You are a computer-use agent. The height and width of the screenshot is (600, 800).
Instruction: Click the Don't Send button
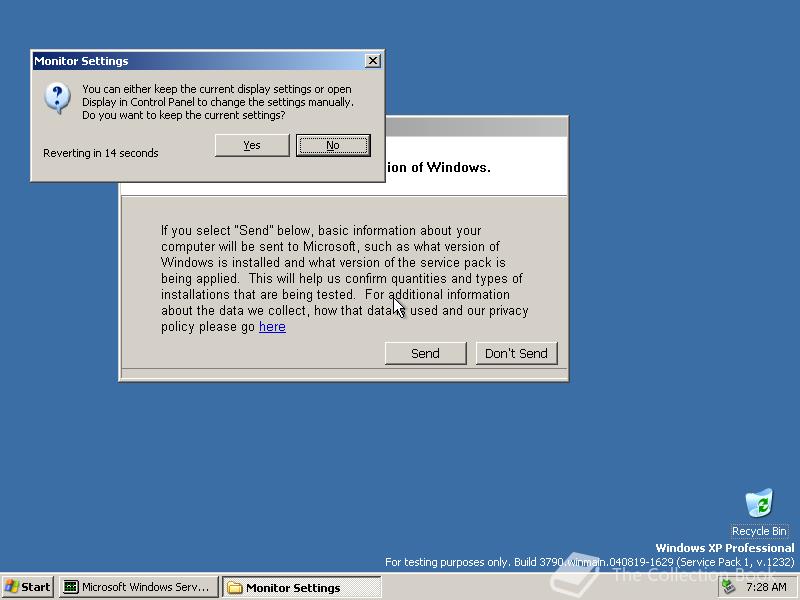click(516, 353)
